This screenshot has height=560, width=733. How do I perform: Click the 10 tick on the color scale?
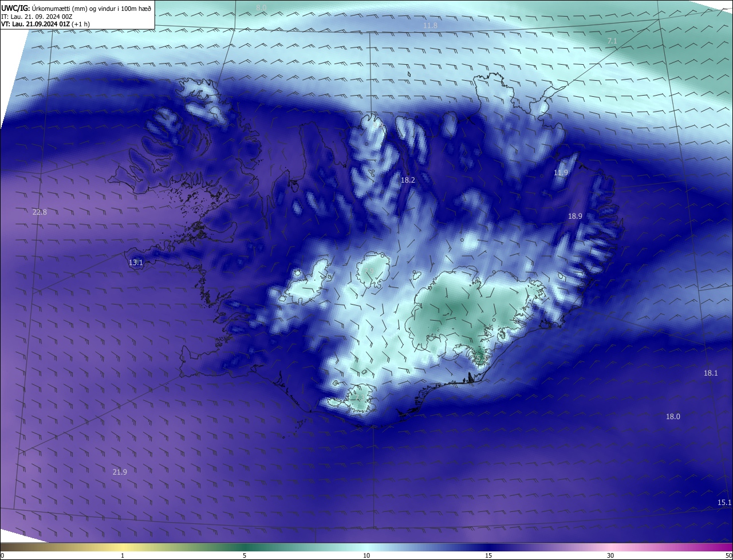pyautogui.click(x=366, y=555)
